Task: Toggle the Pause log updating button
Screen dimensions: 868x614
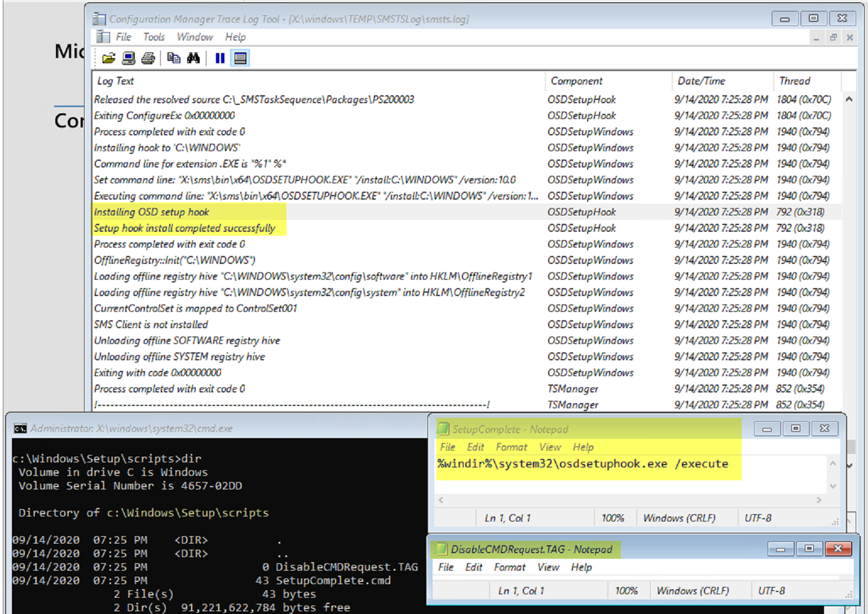Action: coord(220,58)
